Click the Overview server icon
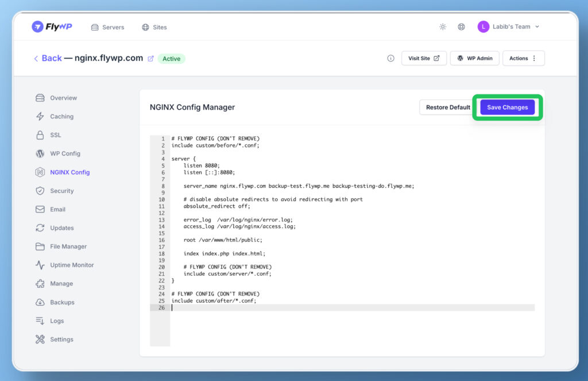 40,98
